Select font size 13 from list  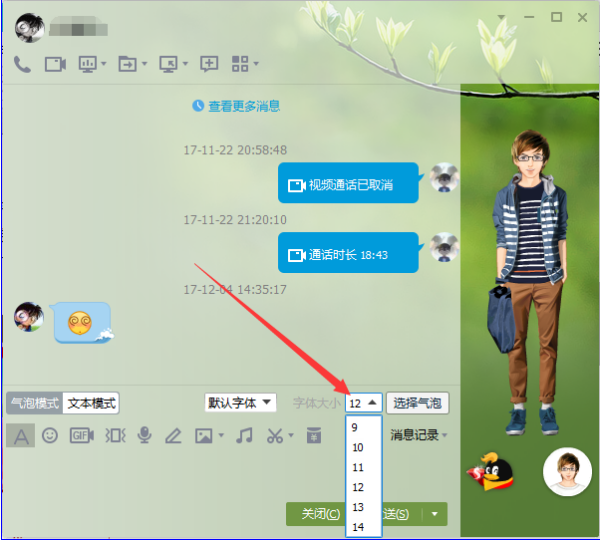click(363, 507)
